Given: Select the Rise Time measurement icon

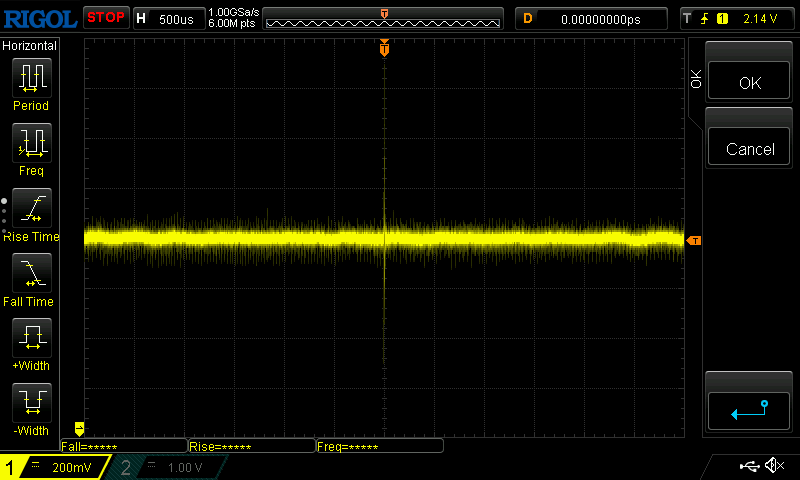Looking at the screenshot, I should [x=32, y=208].
